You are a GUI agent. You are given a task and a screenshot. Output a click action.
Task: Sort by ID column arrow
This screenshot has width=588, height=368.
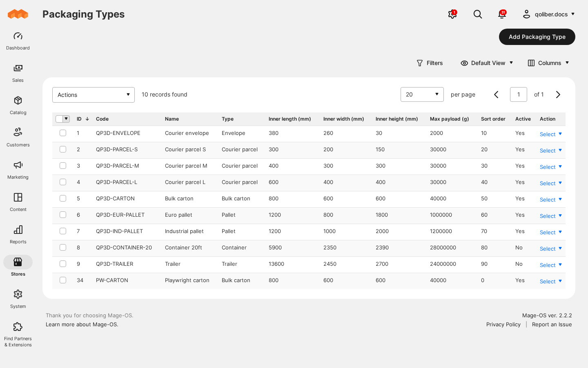pos(87,119)
